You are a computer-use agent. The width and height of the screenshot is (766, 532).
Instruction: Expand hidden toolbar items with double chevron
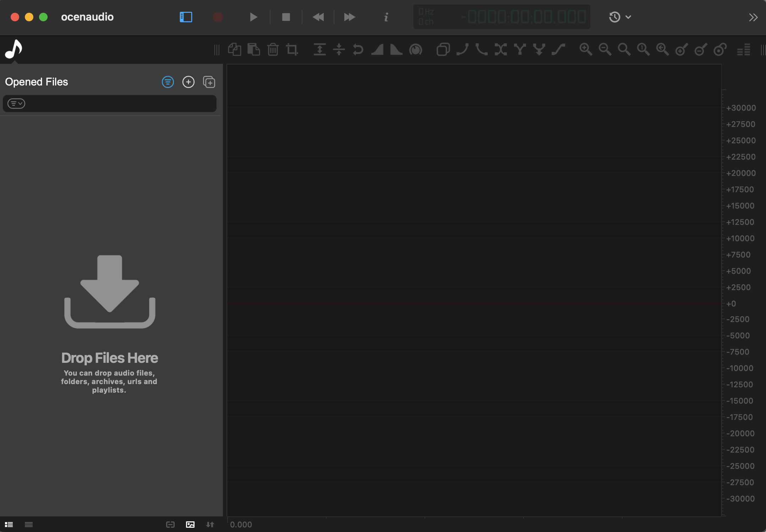(753, 17)
